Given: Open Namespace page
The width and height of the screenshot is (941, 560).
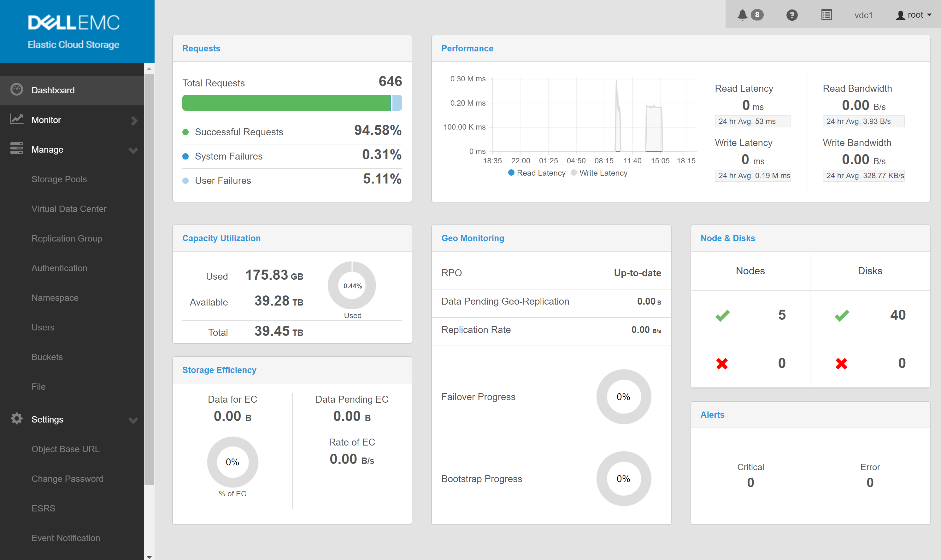Looking at the screenshot, I should click(x=55, y=298).
